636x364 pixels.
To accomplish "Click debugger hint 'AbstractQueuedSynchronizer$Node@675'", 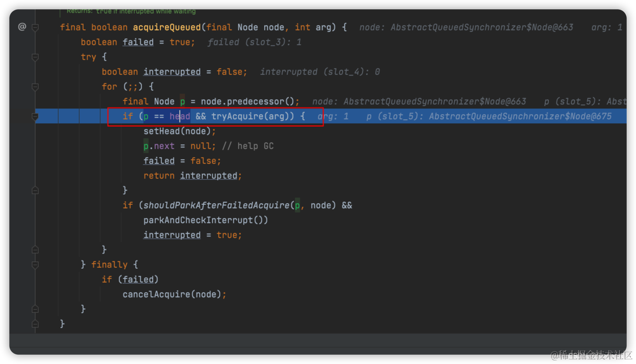I will 520,116.
